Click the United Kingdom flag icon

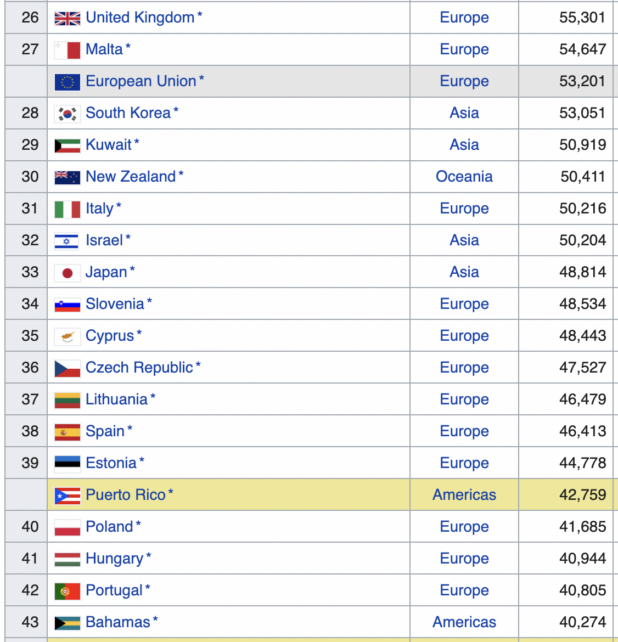(67, 18)
